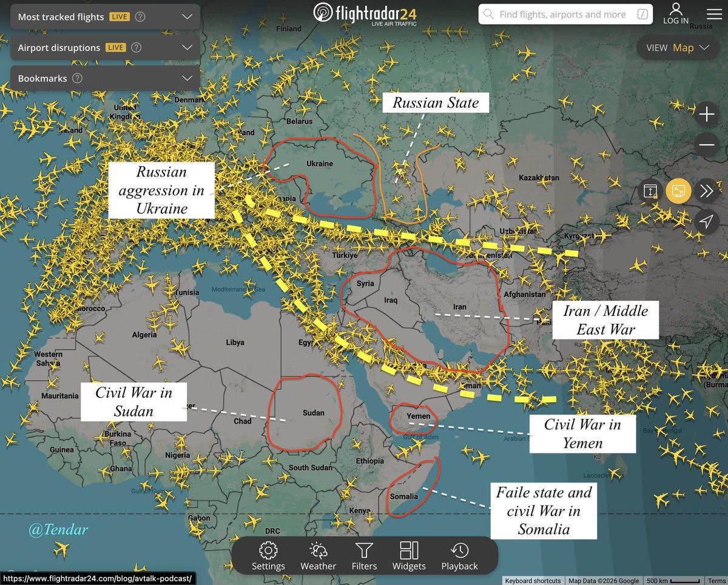Screen dimensions: 728x585
Task: Open the Terms link at bottom right
Action: coord(716,581)
